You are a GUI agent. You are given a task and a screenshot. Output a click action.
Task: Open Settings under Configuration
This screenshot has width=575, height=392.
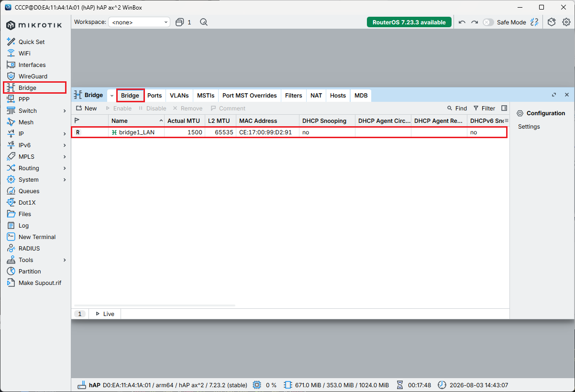click(529, 127)
